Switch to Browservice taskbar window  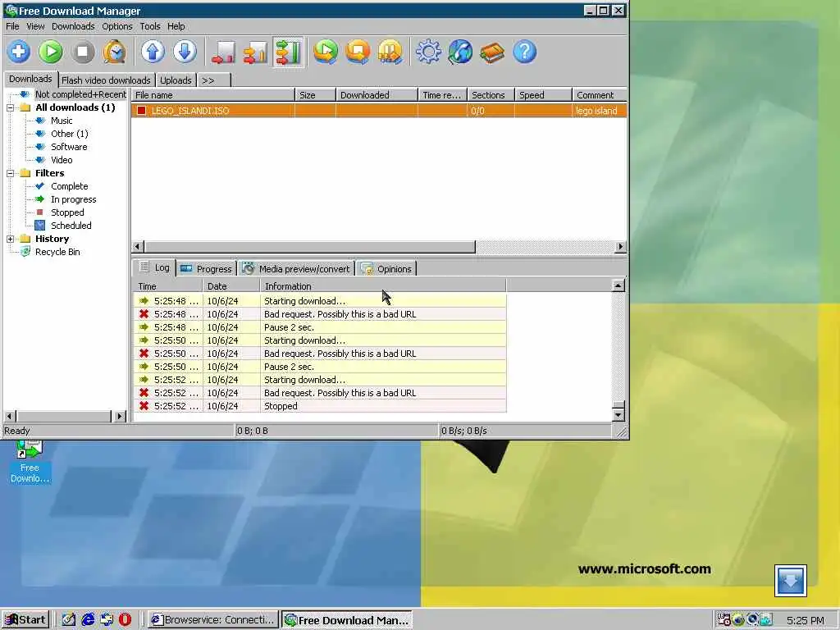click(213, 620)
